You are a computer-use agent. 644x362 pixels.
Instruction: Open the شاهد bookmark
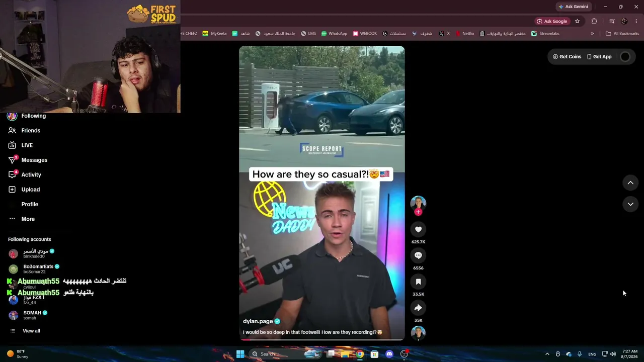(241, 34)
